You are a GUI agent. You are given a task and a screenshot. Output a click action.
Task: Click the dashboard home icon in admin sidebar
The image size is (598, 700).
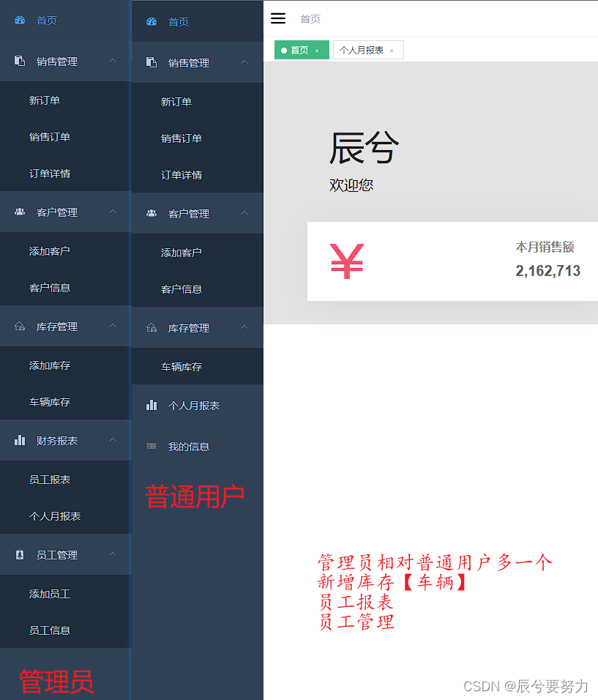coord(18,21)
